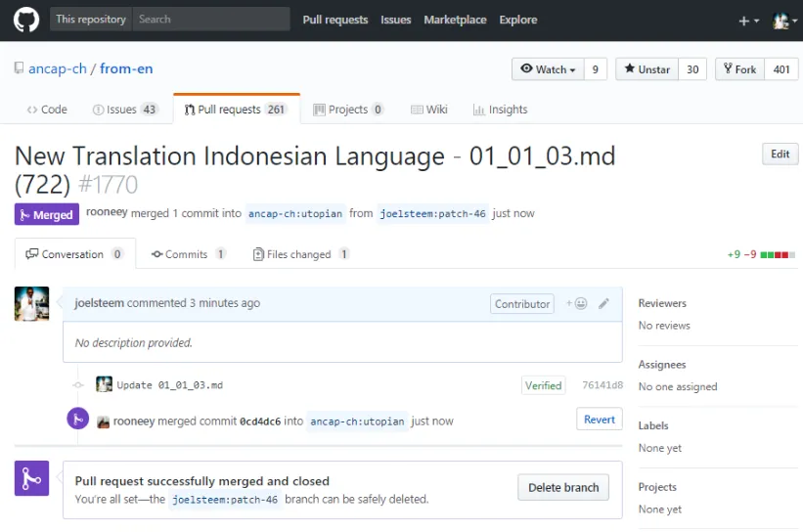Click the 3 minutes ago timestamp
Viewport: 803px width, 532px height.
click(224, 303)
